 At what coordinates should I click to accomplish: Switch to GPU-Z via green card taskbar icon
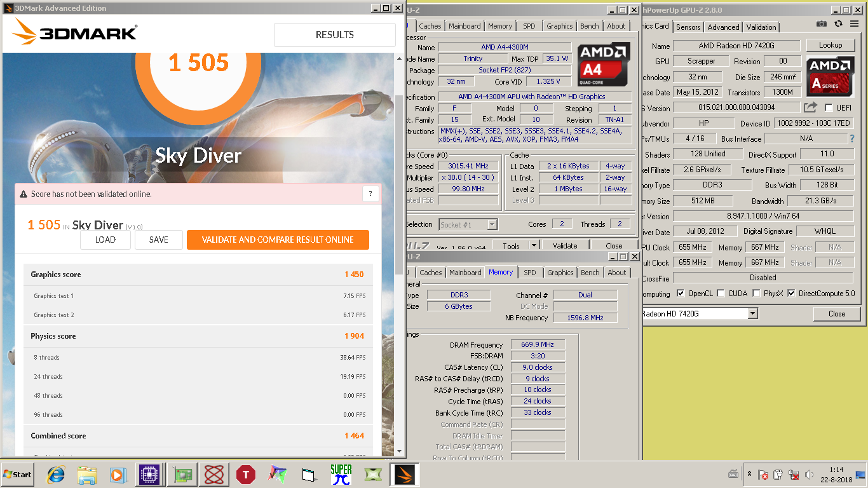pos(181,475)
